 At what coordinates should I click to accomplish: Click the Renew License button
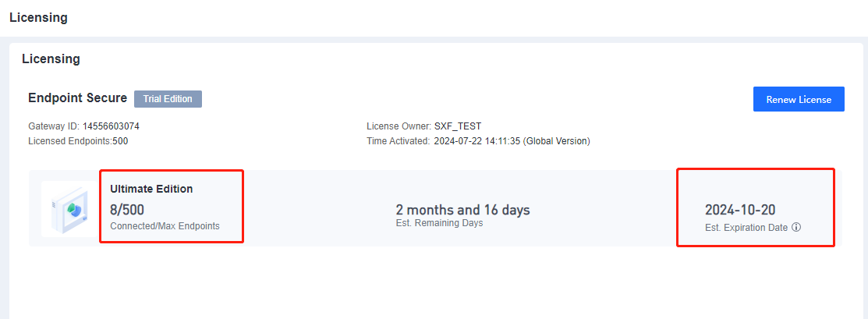[x=799, y=99]
